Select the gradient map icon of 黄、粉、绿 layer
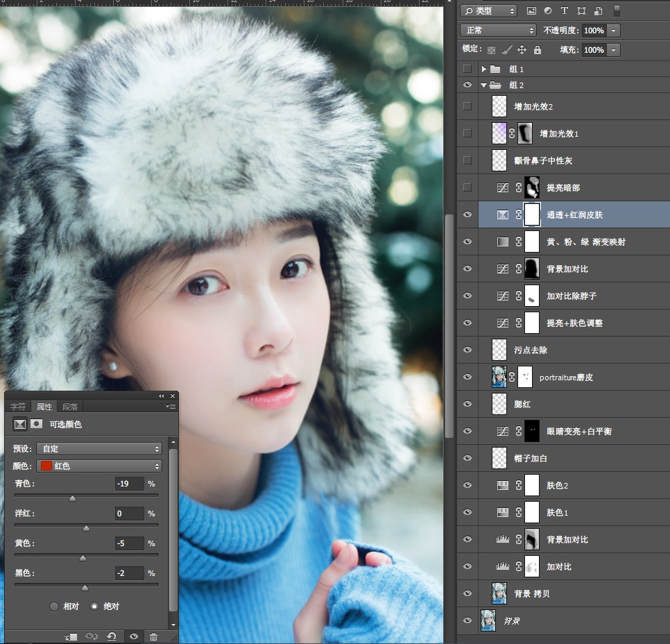This screenshot has height=644, width=670. click(x=502, y=241)
